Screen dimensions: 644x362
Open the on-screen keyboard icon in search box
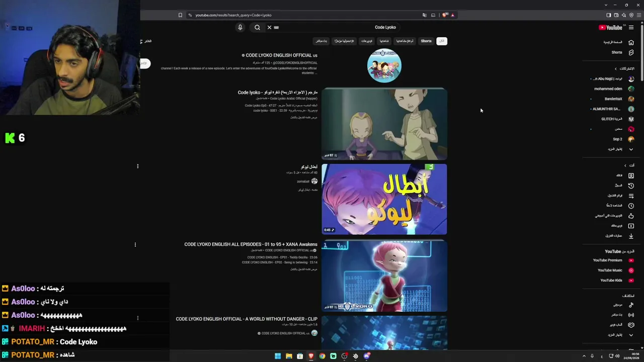(276, 27)
